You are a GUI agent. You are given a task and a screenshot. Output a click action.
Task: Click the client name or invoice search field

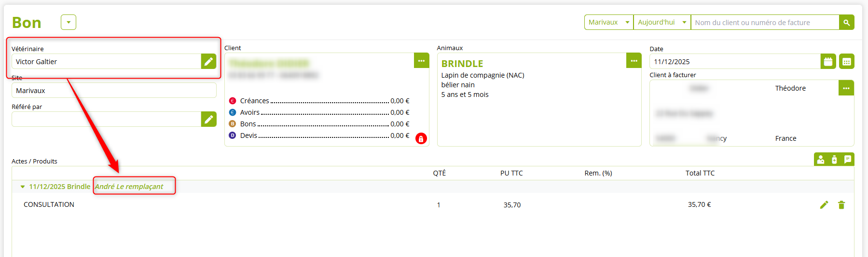click(x=765, y=23)
